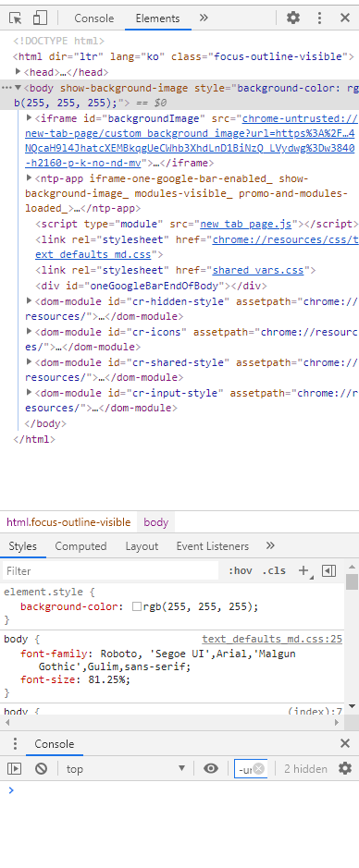Expand the ntp-app element node
Image resolution: width=359 pixels, height=868 pixels.
(x=30, y=178)
